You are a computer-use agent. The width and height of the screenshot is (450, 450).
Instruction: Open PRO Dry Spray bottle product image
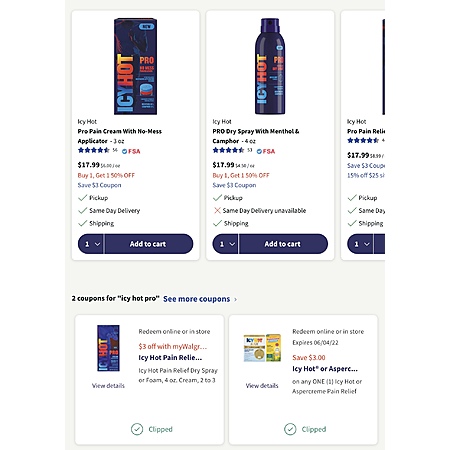click(x=270, y=66)
